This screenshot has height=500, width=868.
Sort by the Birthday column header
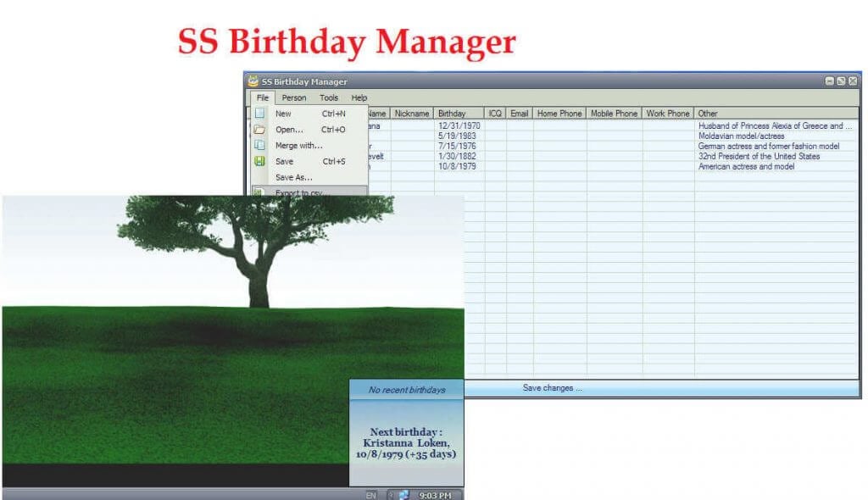coord(459,113)
